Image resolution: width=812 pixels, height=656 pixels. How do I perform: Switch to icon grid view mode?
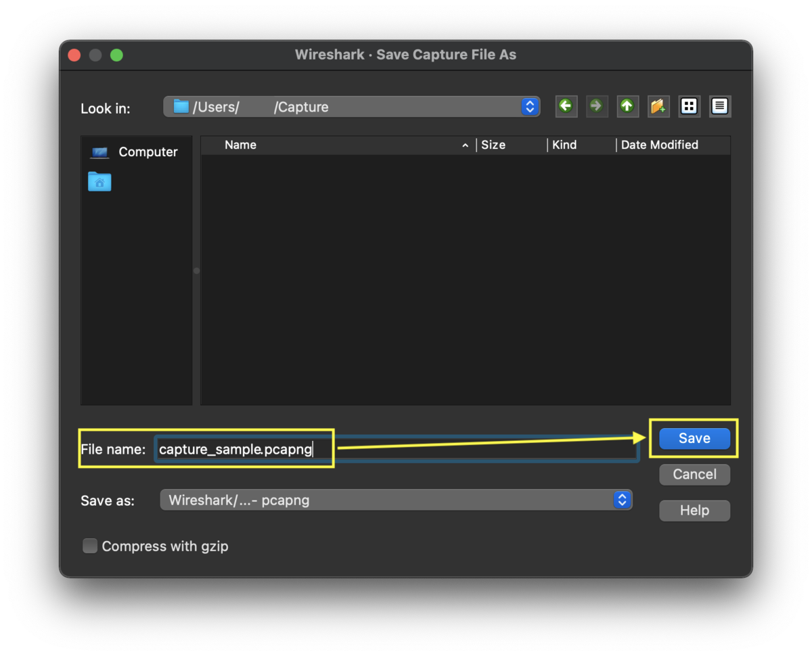[x=689, y=106]
